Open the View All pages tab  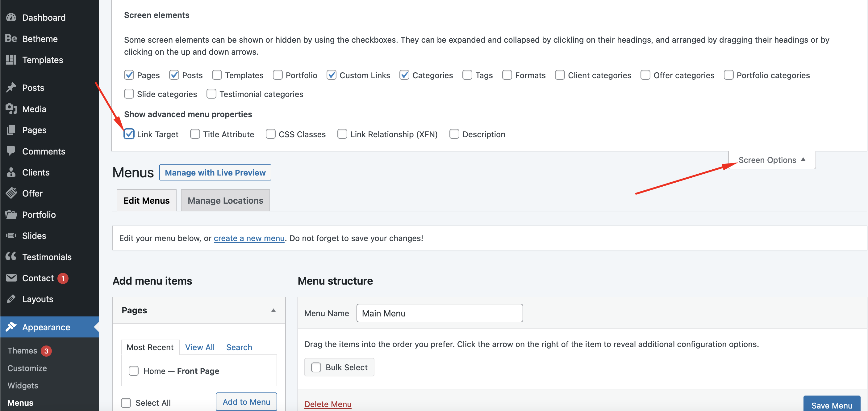(x=200, y=347)
